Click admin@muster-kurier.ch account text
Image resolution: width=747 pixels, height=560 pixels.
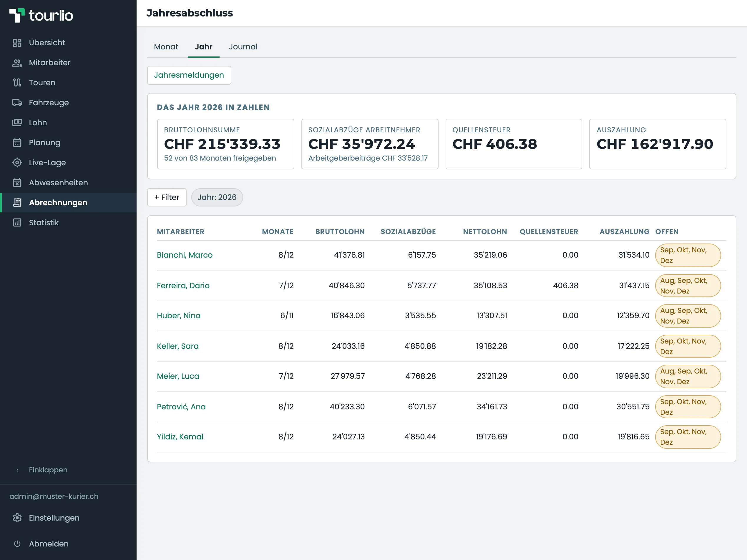point(54,496)
